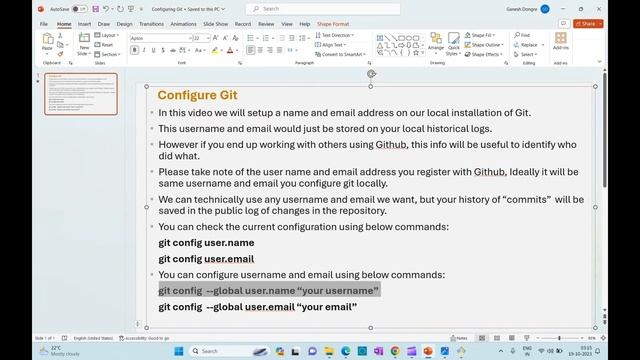Open Shape Effects options
640x360 pixels.
tap(484, 54)
